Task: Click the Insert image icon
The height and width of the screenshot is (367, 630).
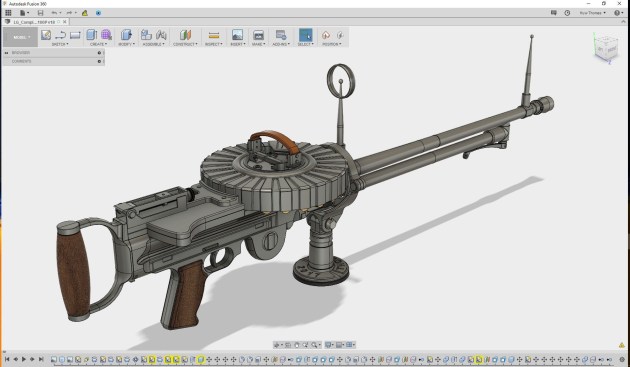Action: pos(237,35)
